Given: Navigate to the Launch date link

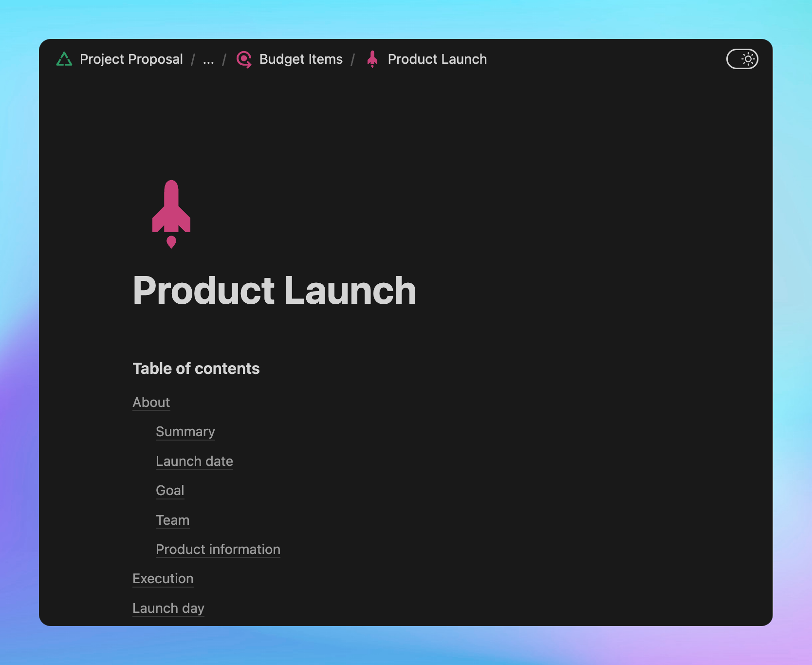Looking at the screenshot, I should 194,461.
